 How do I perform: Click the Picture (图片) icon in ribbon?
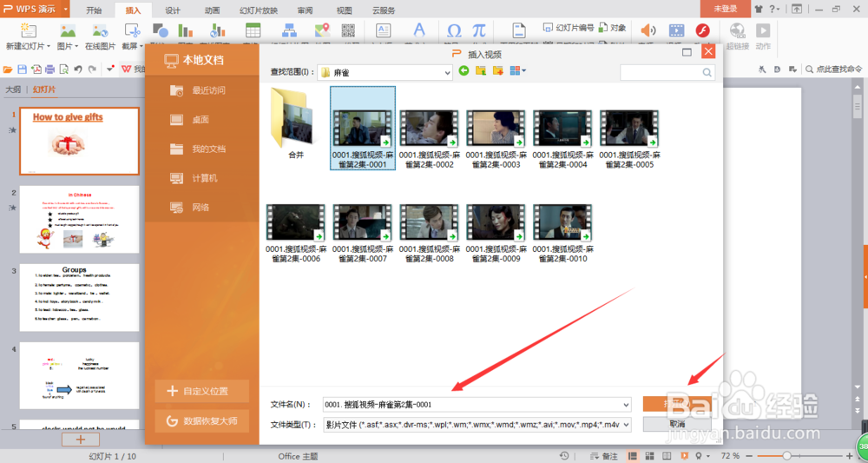68,30
